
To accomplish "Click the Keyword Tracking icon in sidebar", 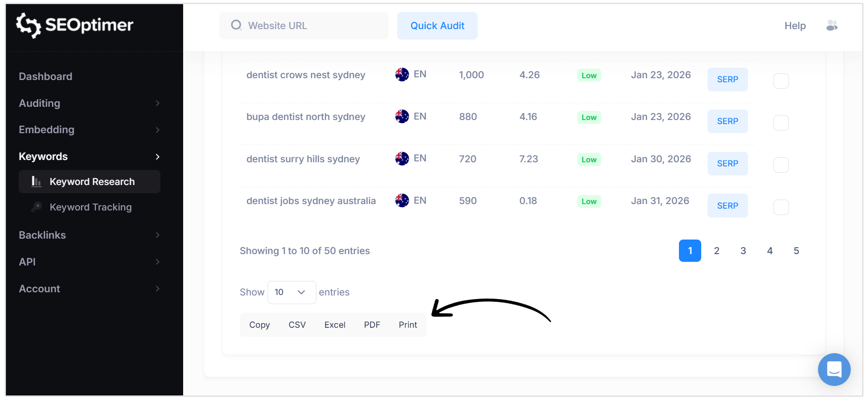I will pos(37,207).
